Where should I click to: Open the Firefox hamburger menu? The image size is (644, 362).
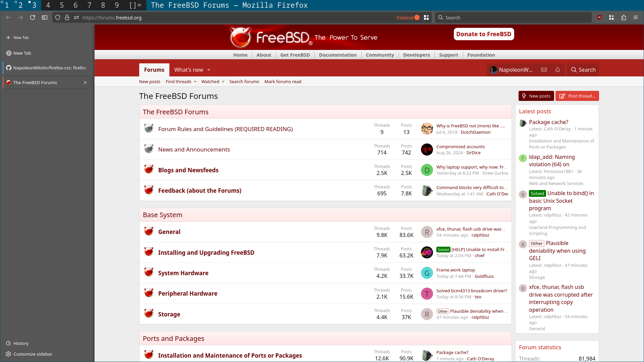pyautogui.click(x=636, y=17)
